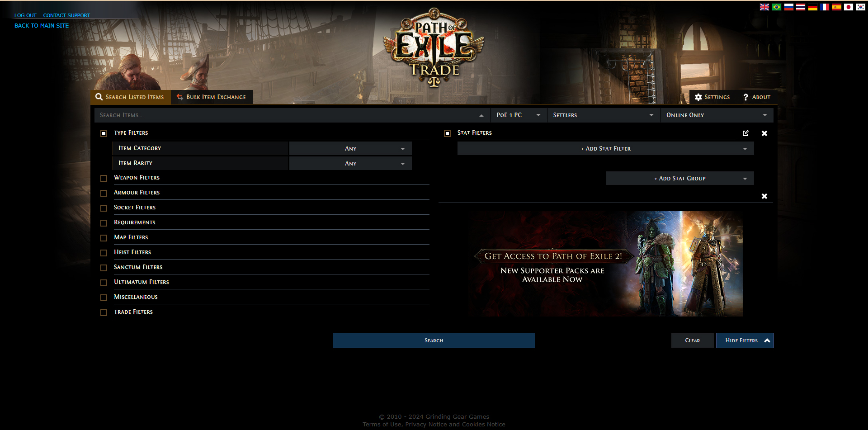Open the Online Only status dropdown

[x=716, y=115]
